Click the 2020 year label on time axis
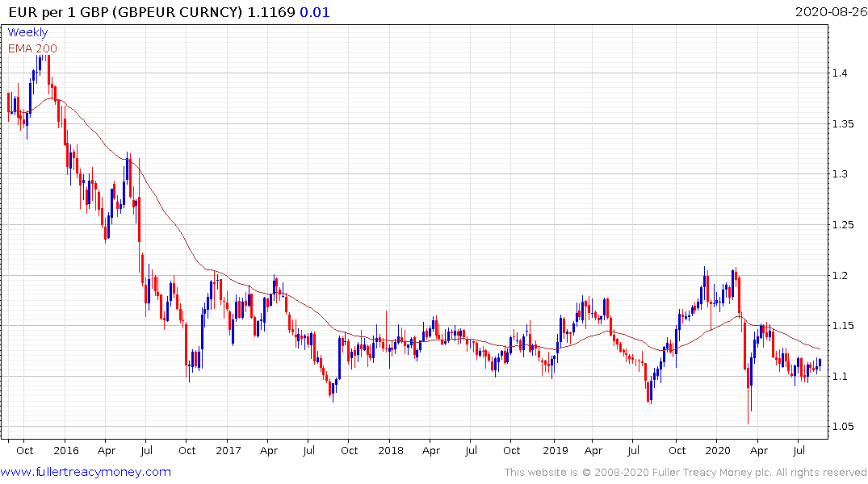The width and height of the screenshot is (868, 484). [x=718, y=450]
